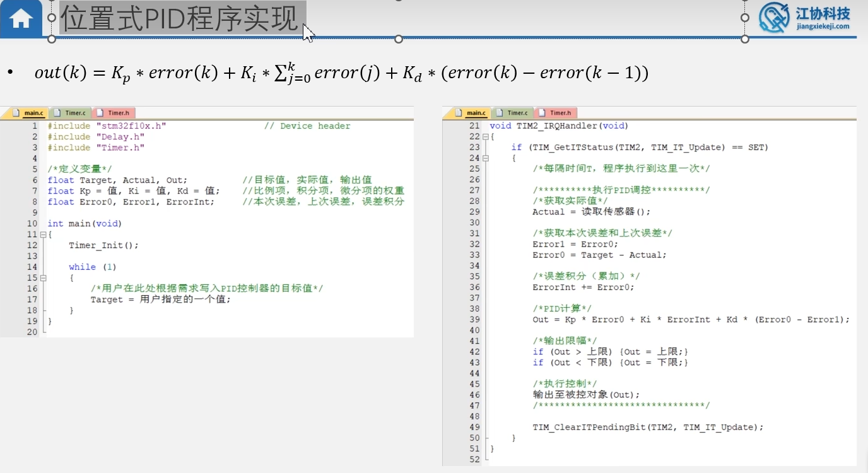Click 输出至被控对象(Out); line
This screenshot has height=473, width=868.
[x=586, y=395]
